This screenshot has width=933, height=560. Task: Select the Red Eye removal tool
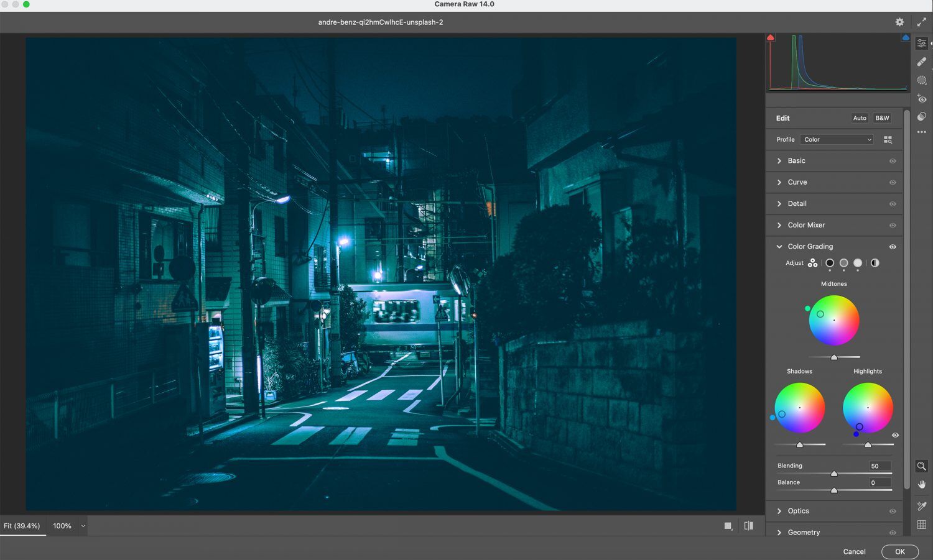coord(922,99)
